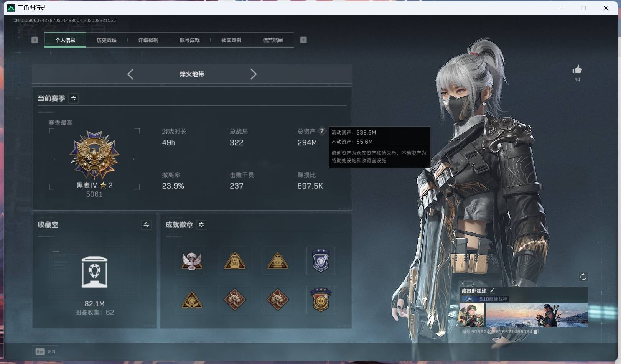Click the player avatar thumbnail
Viewport: 621px width, 364px height.
(472, 315)
